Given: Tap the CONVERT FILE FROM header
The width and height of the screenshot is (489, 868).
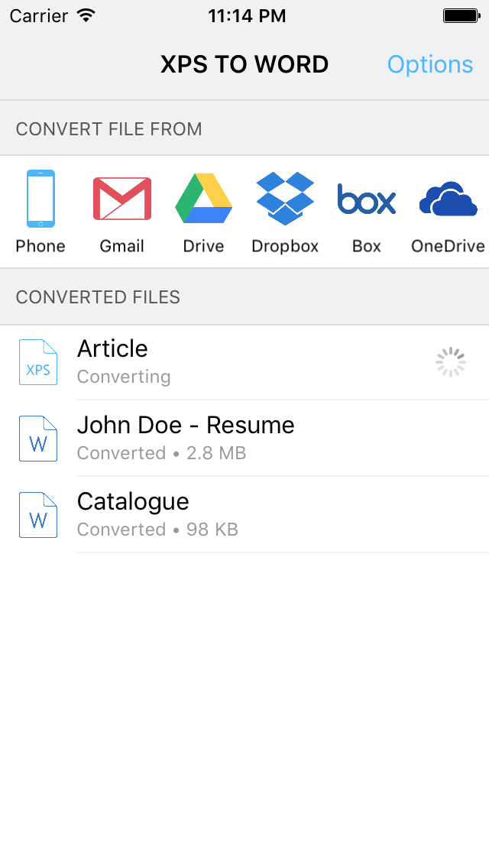Looking at the screenshot, I should [108, 129].
